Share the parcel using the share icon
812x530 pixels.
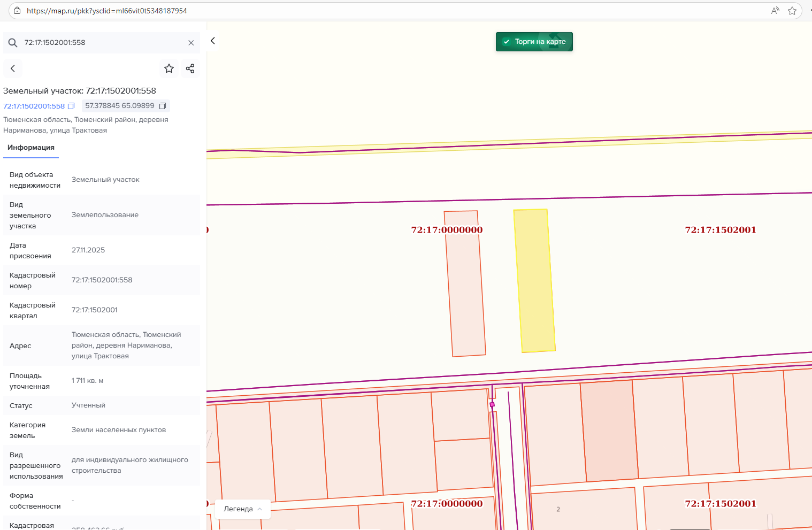190,68
